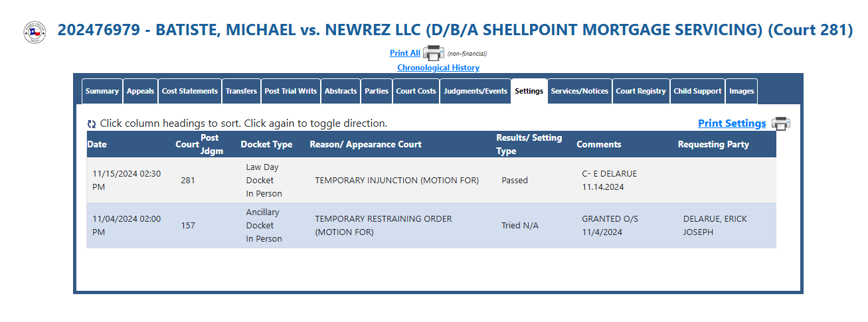Click printer icon beside Print All

(433, 53)
